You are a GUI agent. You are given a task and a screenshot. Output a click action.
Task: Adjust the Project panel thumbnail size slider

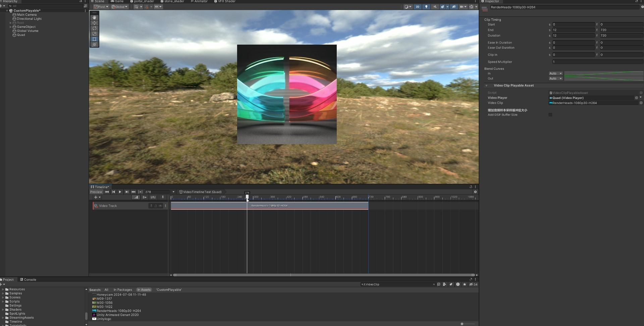pyautogui.click(x=462, y=324)
